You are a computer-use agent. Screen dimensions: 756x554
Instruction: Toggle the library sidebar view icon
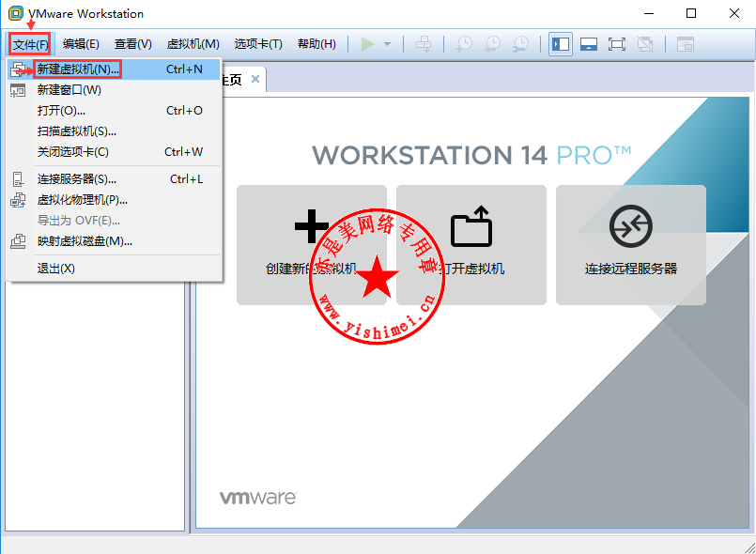click(561, 44)
